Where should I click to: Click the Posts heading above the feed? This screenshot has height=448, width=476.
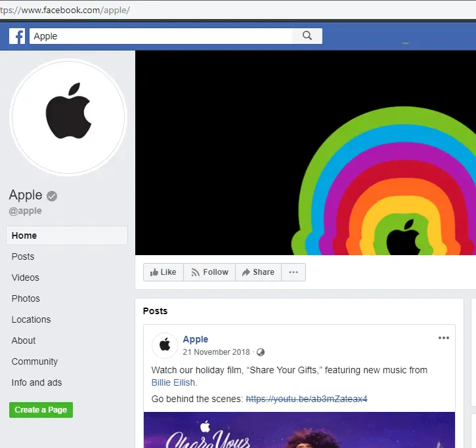(x=155, y=311)
